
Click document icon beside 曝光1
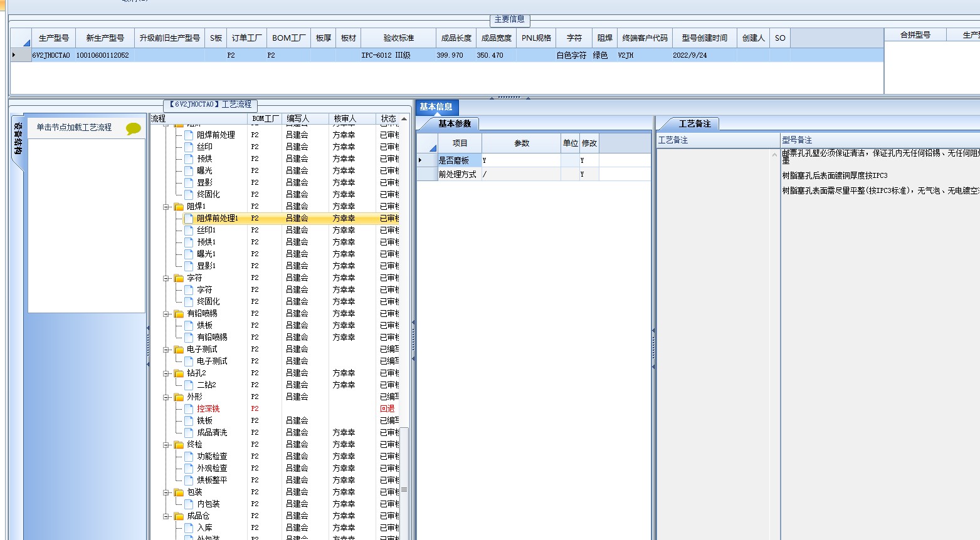click(x=189, y=254)
